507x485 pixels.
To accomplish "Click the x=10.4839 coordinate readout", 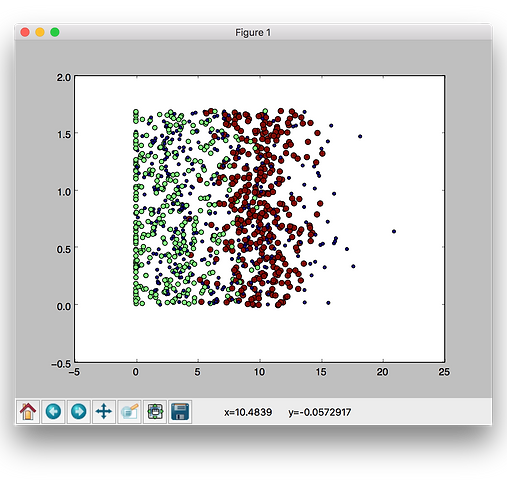I will (x=248, y=412).
